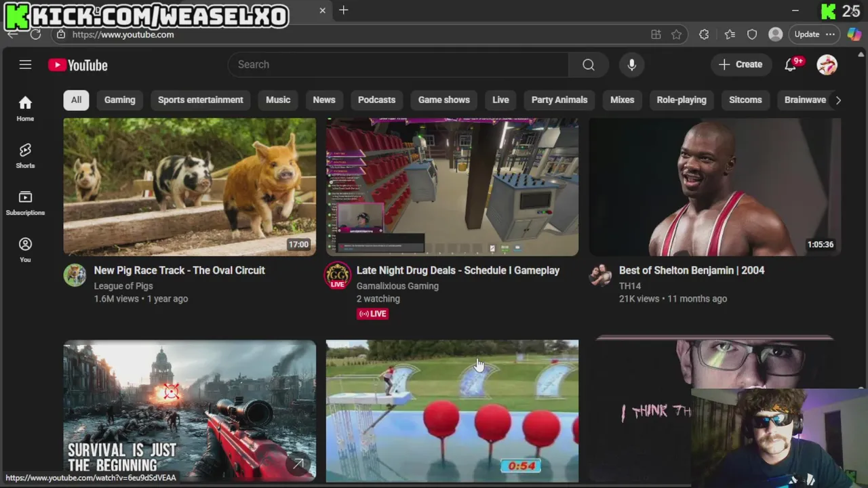Click the red LIVE badge

click(x=372, y=314)
